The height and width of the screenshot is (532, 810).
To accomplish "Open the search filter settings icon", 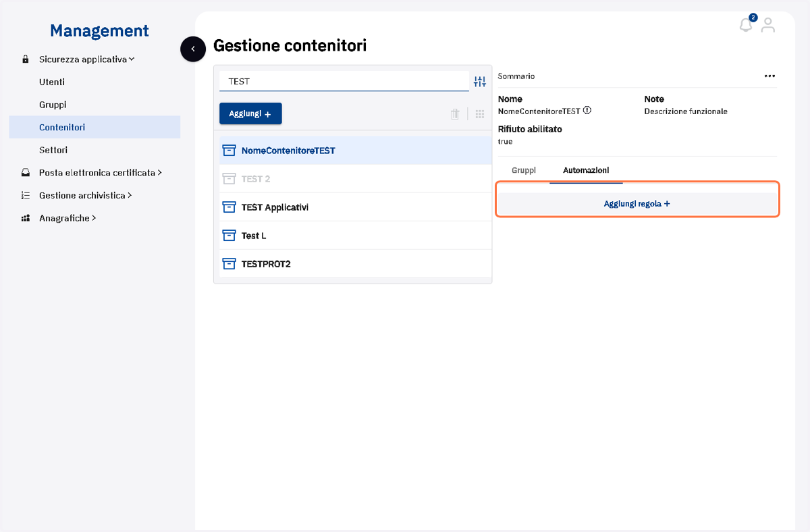I will click(480, 82).
